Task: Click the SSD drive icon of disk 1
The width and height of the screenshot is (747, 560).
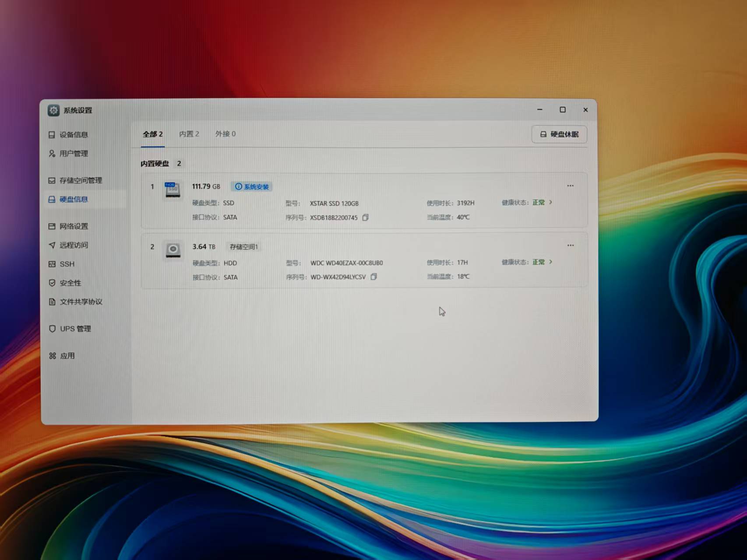Action: point(173,190)
